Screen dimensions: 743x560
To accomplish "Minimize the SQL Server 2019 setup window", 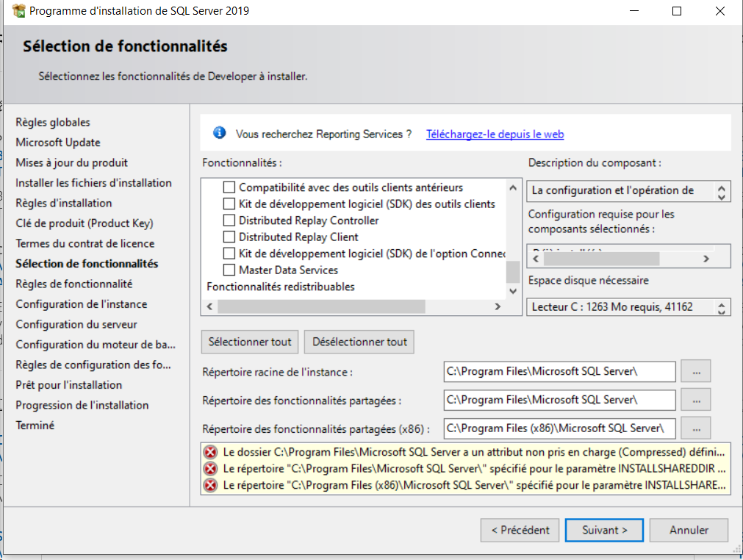I will point(634,11).
